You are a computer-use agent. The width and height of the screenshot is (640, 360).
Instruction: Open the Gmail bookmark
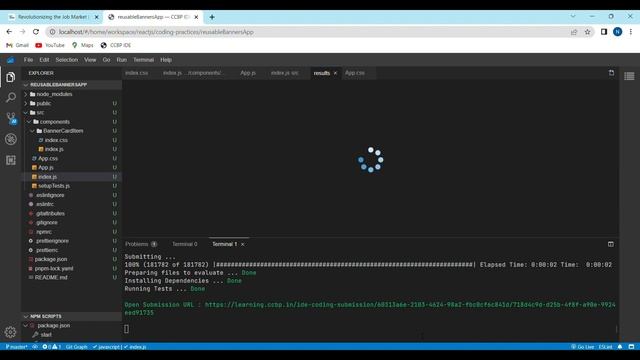pos(18,45)
